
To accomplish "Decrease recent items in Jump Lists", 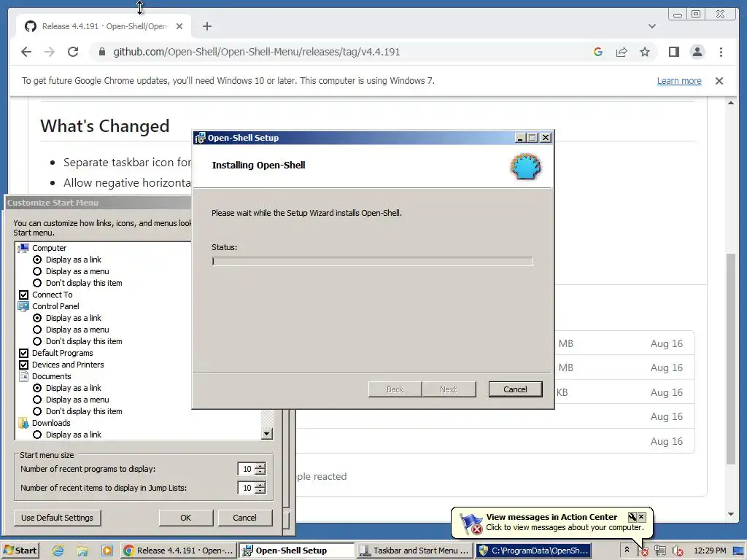I will tap(260, 491).
